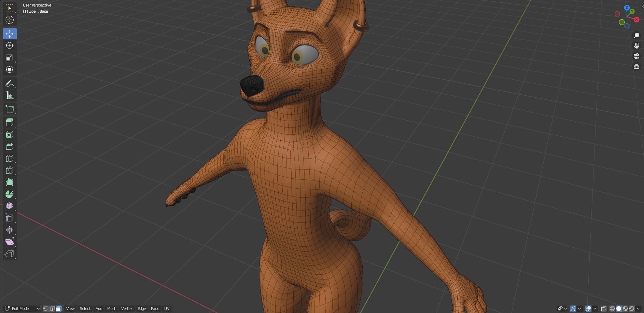Click the pan hand navigation icon
Image resolution: width=644 pixels, height=313 pixels.
point(636,46)
